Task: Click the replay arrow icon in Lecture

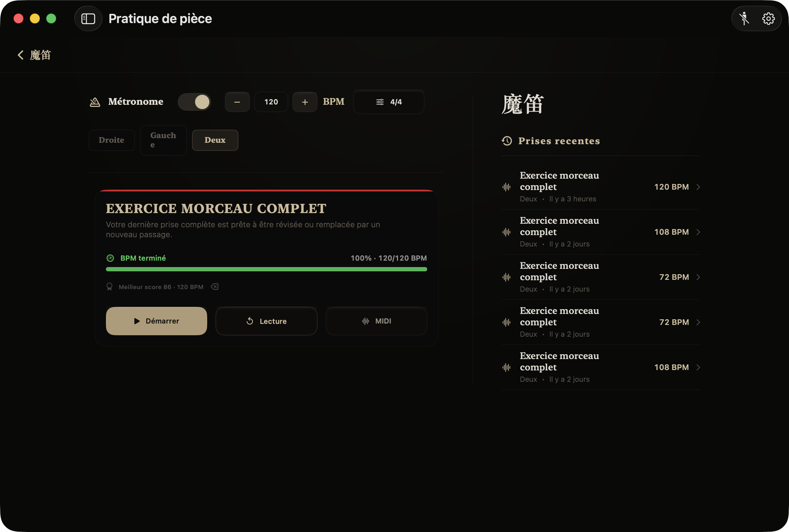Action: pos(250,321)
